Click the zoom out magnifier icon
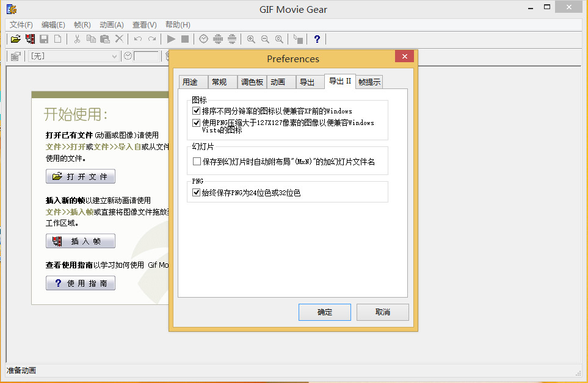The width and height of the screenshot is (588, 383). 265,39
